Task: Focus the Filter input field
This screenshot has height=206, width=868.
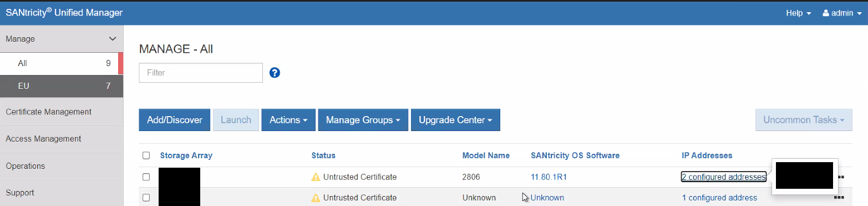Action: [201, 73]
